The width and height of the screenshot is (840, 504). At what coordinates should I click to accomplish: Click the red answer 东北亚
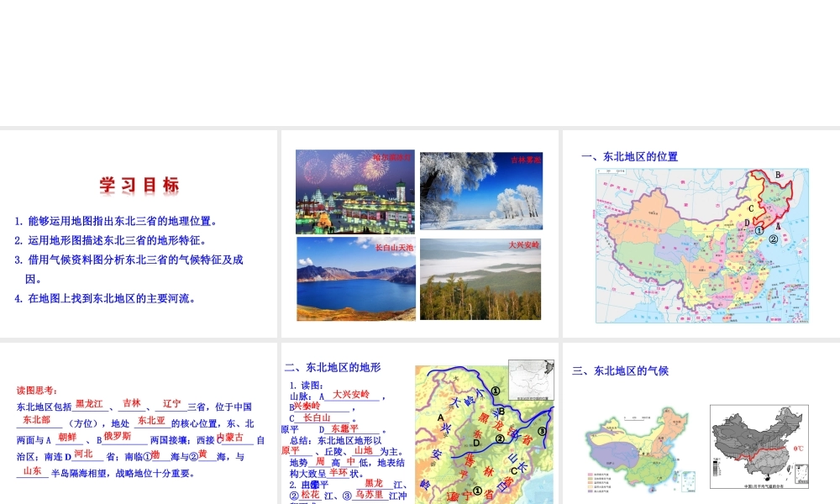point(151,421)
